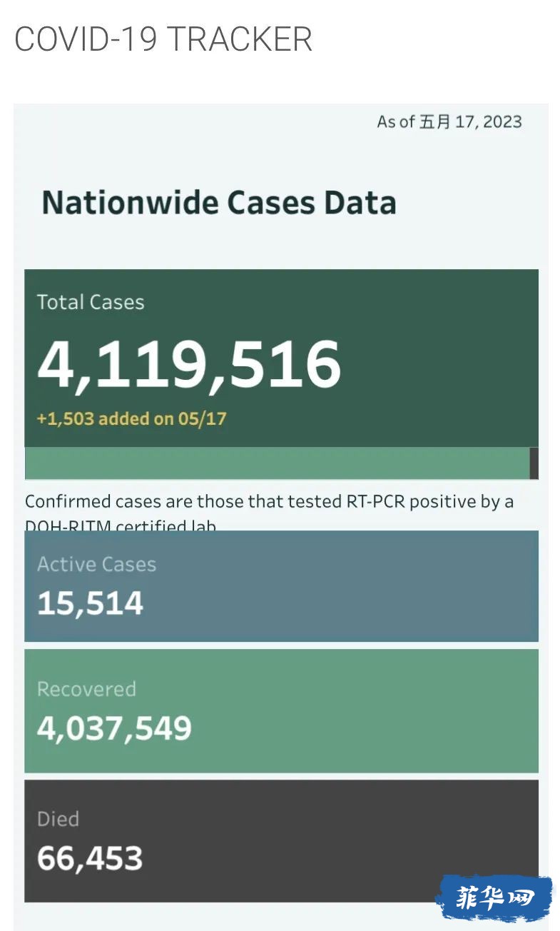
Task: Click the 4,037,549 recovered figure
Action: [114, 728]
